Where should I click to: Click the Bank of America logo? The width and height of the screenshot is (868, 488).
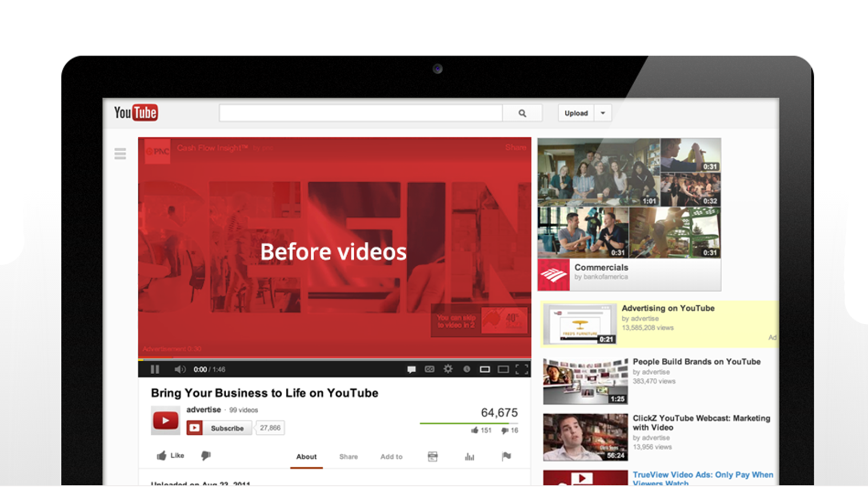click(553, 275)
